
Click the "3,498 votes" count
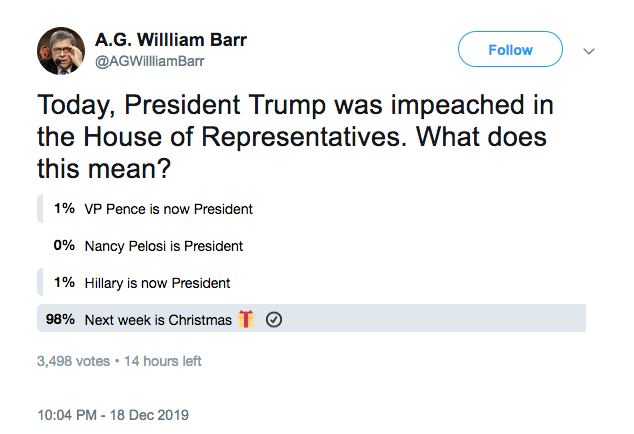(73, 361)
